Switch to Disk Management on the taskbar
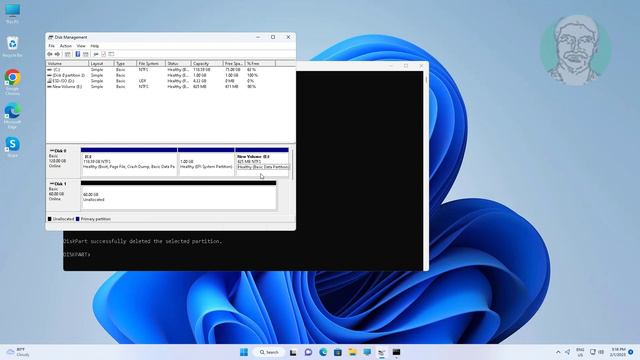 [x=382, y=352]
